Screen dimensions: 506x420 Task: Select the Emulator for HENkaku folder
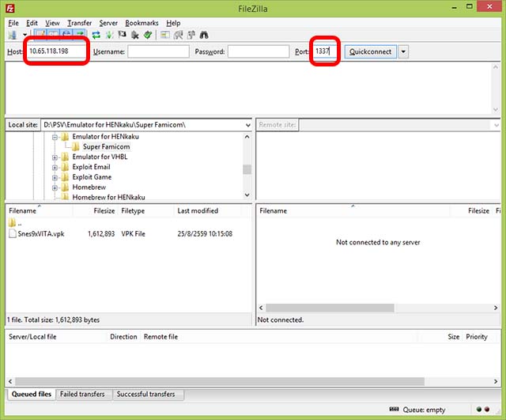[x=105, y=137]
